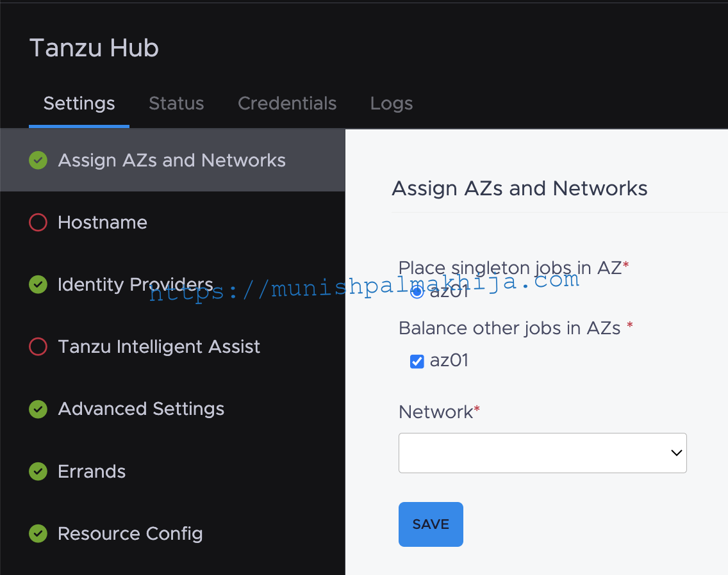Screen dimensions: 728x575
Task: Go to the Credentials tab
Action: tap(287, 103)
